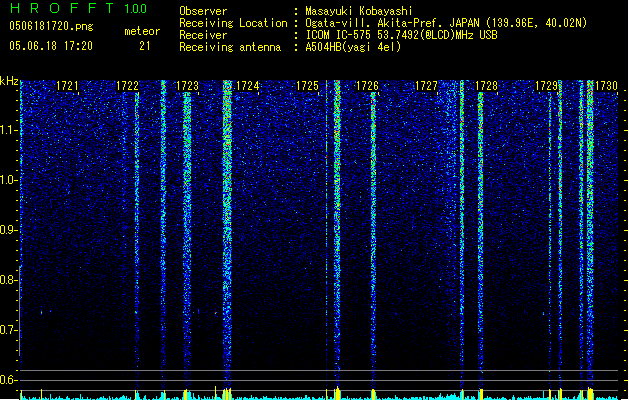
Task: Click the kHz axis unit label
Action: click(x=9, y=81)
